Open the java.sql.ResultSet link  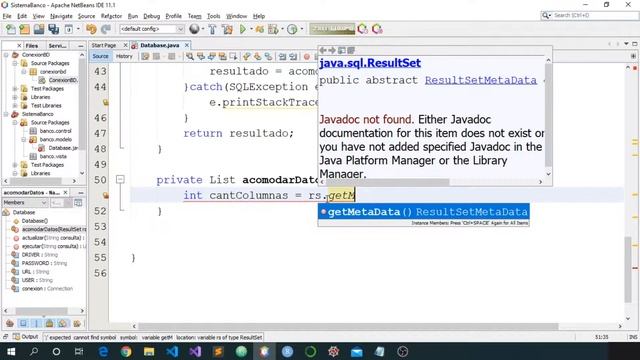[370, 63]
